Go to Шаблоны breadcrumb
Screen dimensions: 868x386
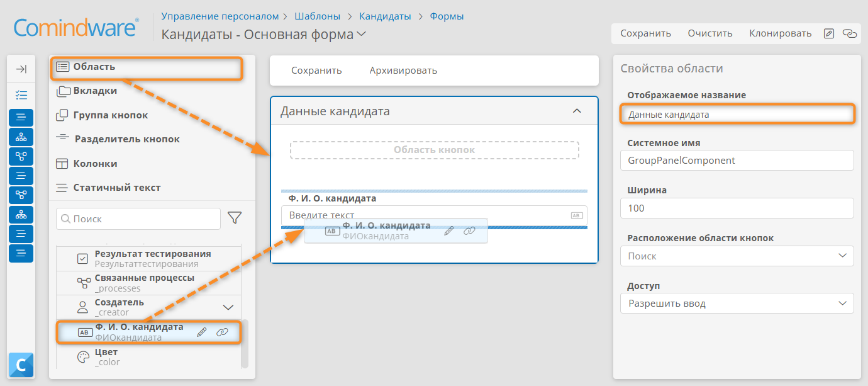point(318,16)
